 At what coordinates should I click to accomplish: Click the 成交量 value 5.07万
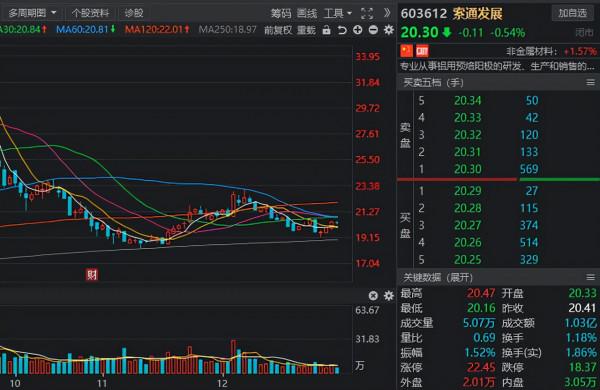[479, 323]
